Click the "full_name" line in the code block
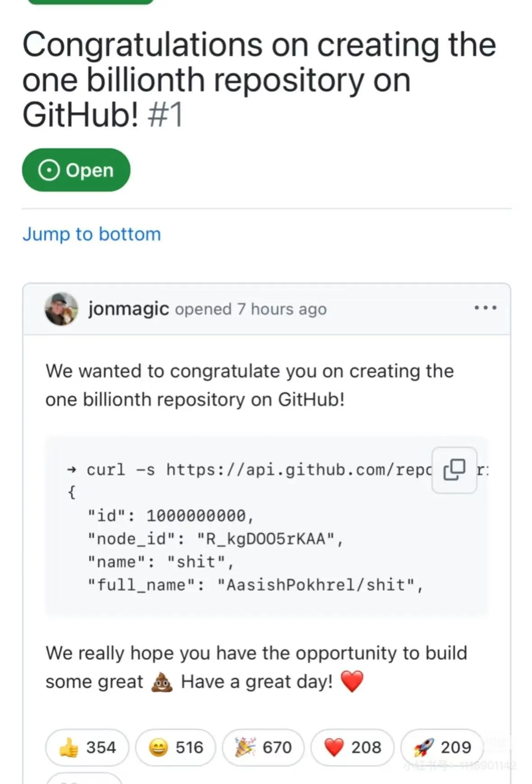The width and height of the screenshot is (532, 784). (x=255, y=585)
